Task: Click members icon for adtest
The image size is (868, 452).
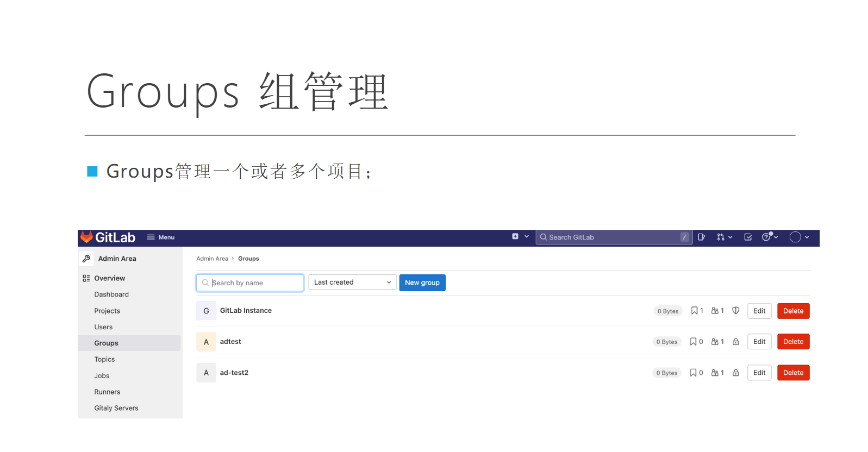Action: [x=715, y=342]
